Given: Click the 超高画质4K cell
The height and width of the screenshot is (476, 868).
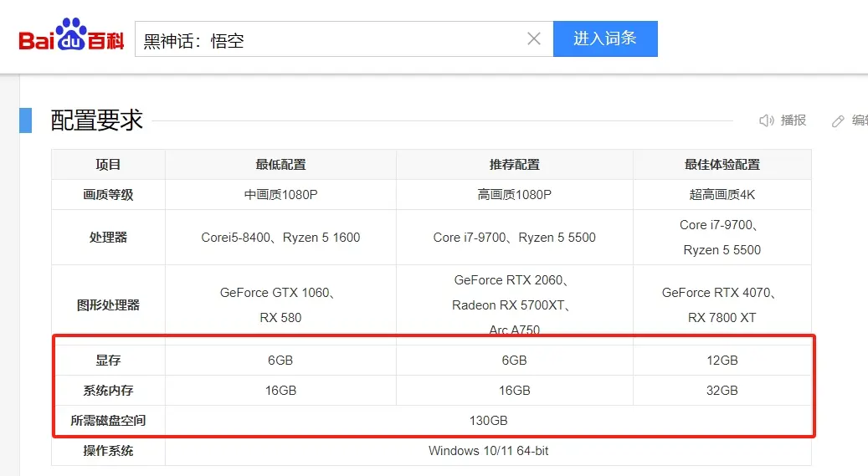Looking at the screenshot, I should pyautogui.click(x=722, y=195).
